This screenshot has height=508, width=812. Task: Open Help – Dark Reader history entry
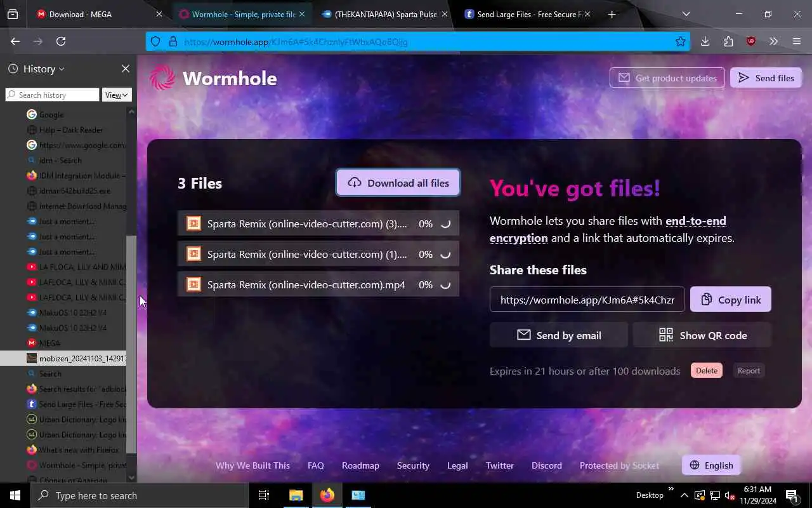(63, 130)
